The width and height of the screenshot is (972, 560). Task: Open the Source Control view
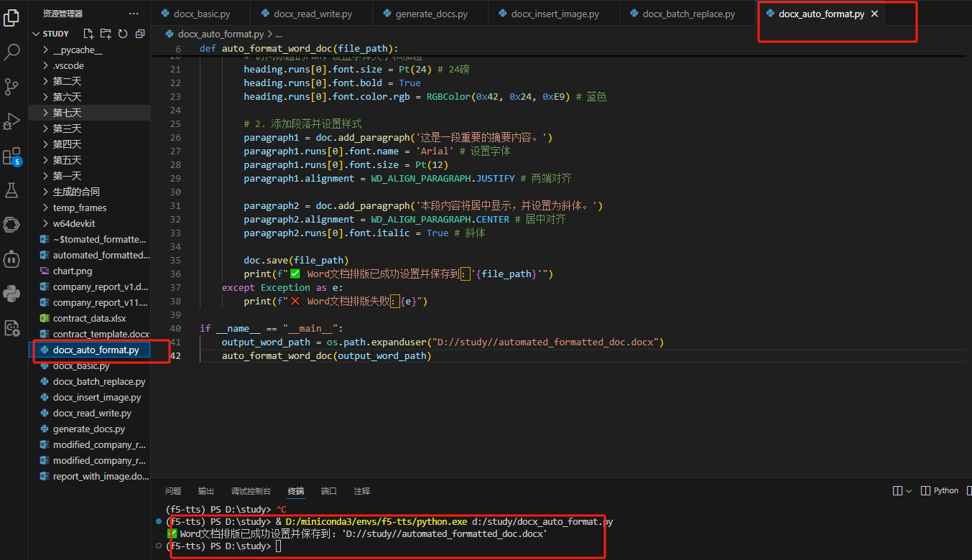tap(11, 87)
